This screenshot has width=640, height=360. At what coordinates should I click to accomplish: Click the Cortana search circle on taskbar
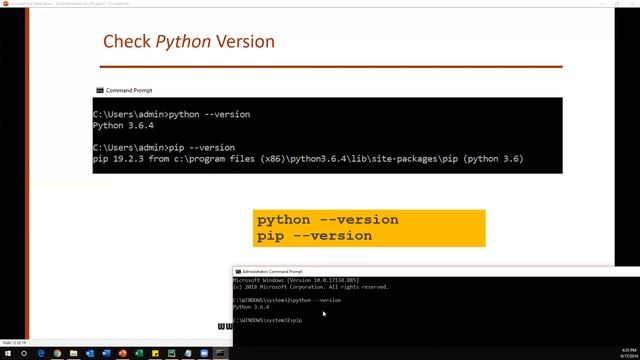(24, 353)
